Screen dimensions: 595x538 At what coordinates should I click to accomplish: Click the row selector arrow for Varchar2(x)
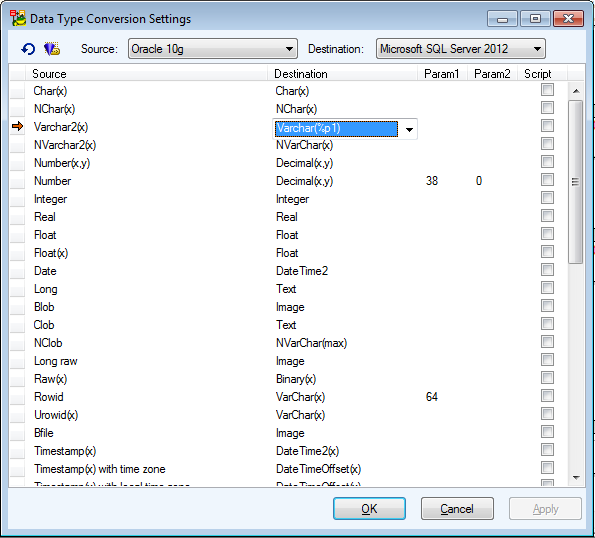tap(17, 126)
